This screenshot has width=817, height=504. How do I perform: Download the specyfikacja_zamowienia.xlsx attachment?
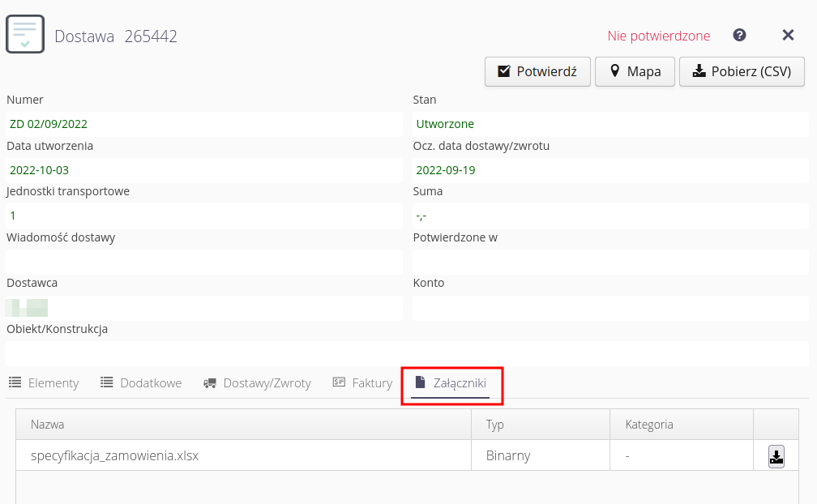(x=776, y=456)
